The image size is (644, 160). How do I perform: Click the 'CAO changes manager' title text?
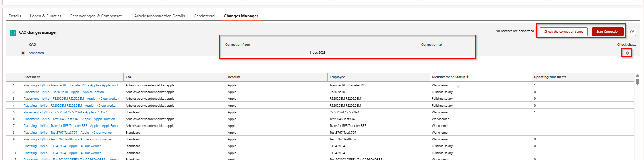point(38,33)
